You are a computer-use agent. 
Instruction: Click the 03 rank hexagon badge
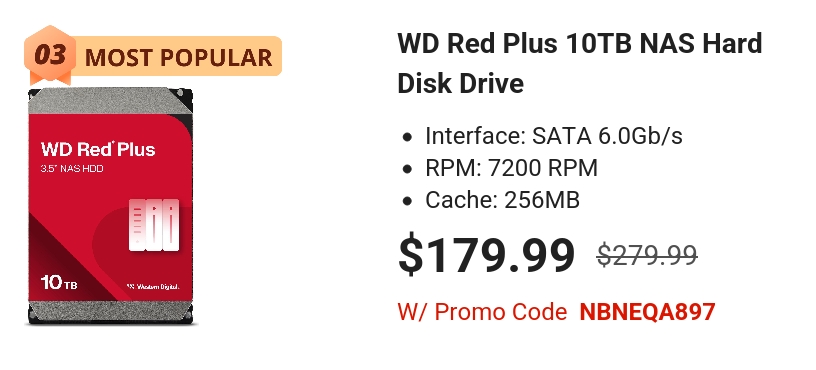(50, 55)
